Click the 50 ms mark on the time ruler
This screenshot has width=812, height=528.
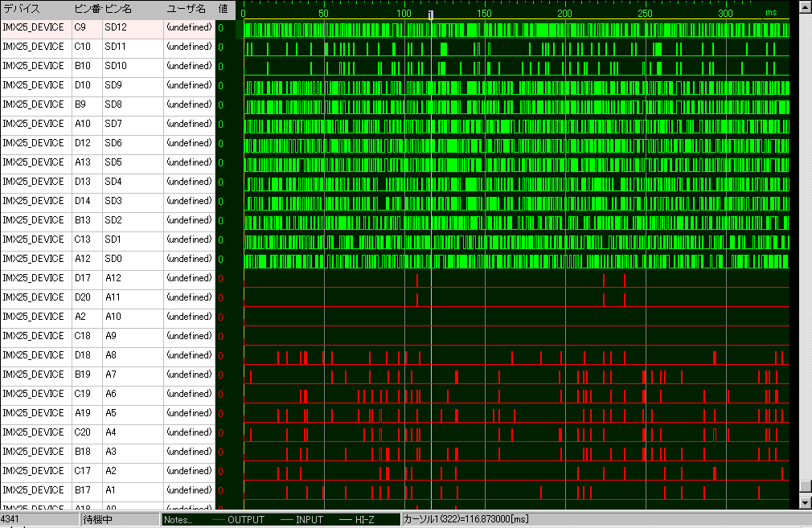click(324, 14)
